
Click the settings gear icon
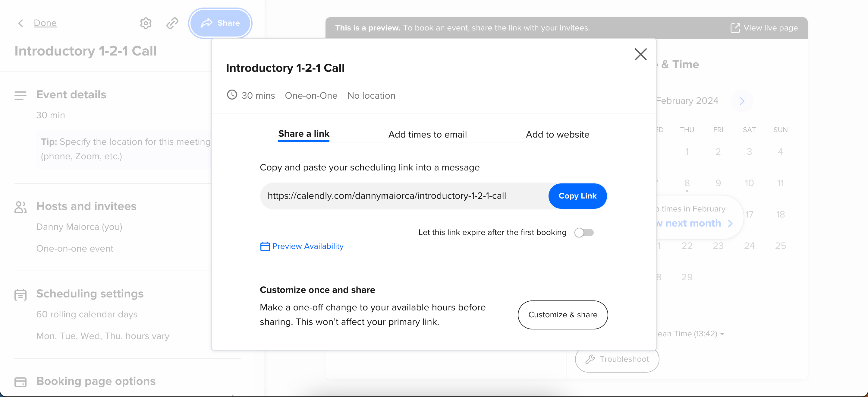coord(146,23)
